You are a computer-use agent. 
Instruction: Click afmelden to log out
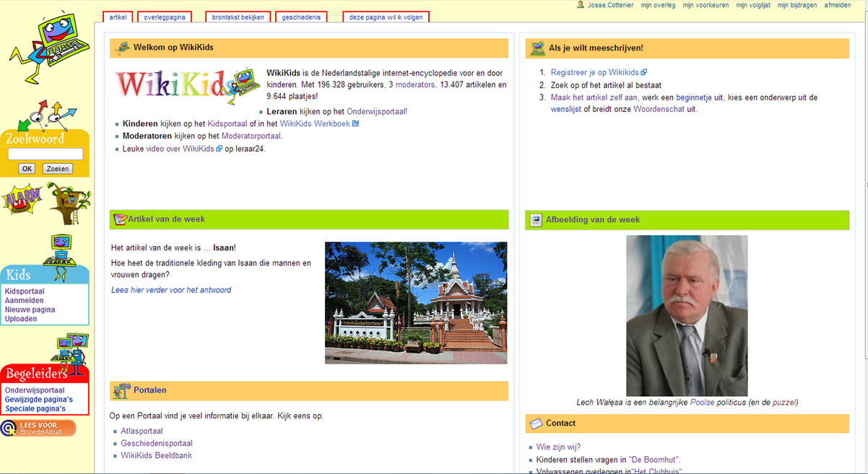tap(838, 5)
